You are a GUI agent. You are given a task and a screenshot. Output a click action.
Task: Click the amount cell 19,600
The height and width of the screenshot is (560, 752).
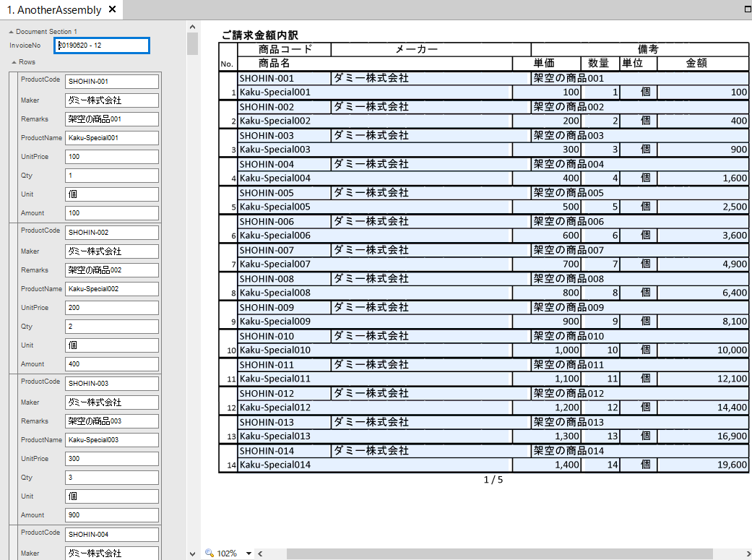click(703, 465)
